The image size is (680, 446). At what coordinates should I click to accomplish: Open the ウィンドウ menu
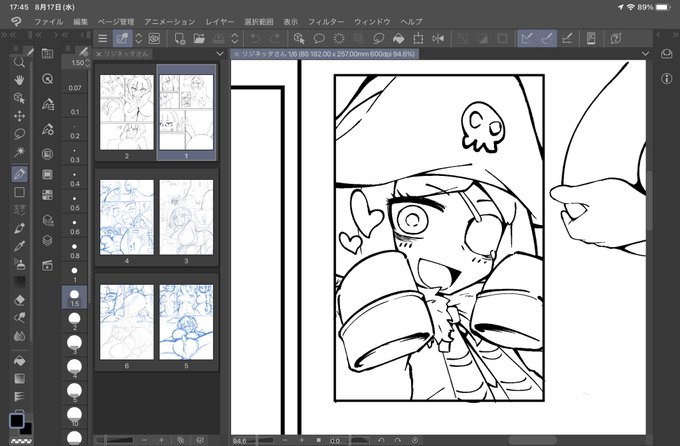pos(372,22)
